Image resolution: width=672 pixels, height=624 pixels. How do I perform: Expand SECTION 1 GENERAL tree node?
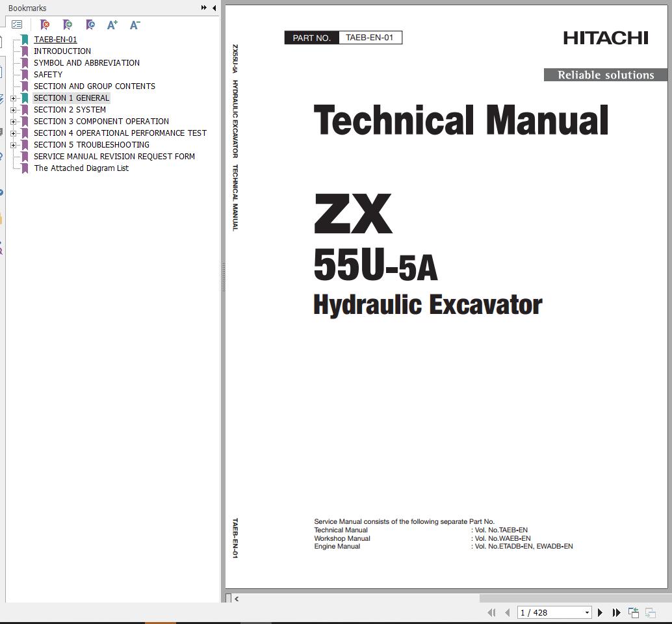[x=13, y=98]
